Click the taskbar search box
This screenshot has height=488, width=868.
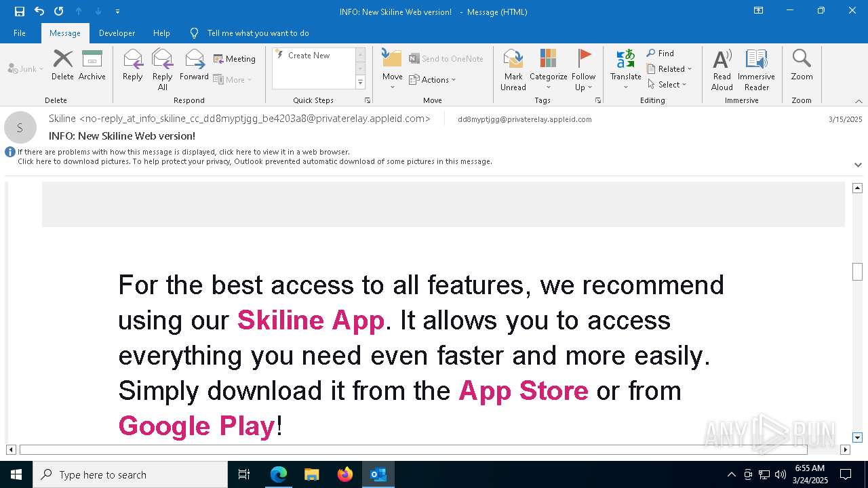(x=130, y=474)
